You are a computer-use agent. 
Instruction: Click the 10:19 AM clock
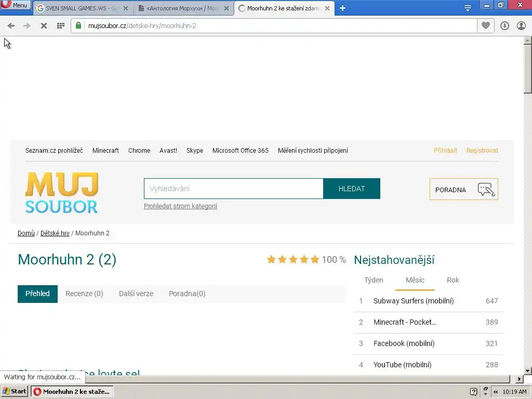(515, 392)
